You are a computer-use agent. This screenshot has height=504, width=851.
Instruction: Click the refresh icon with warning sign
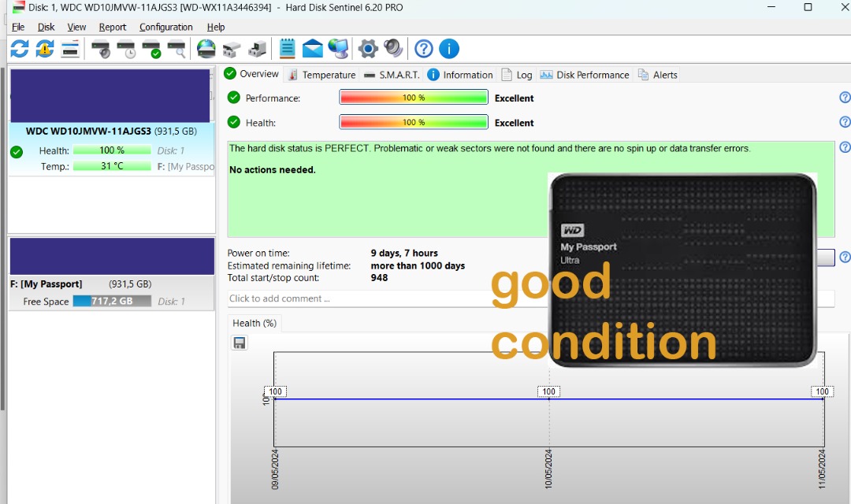45,49
